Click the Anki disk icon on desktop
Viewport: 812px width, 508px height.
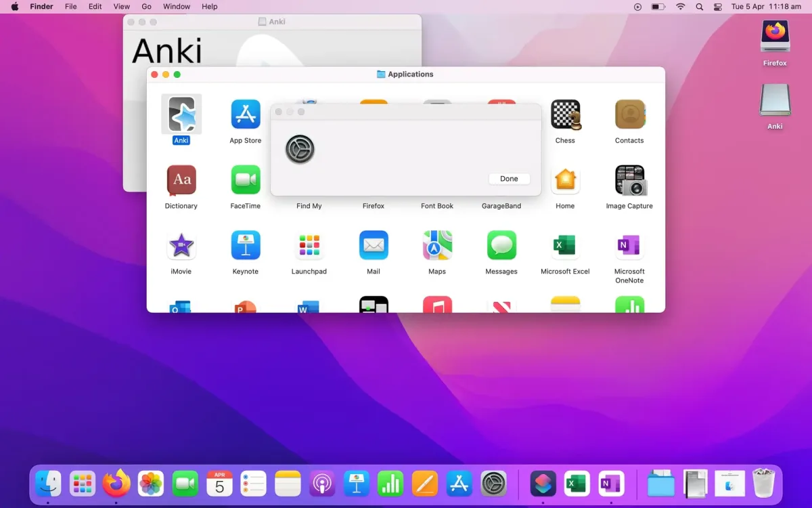(x=775, y=100)
